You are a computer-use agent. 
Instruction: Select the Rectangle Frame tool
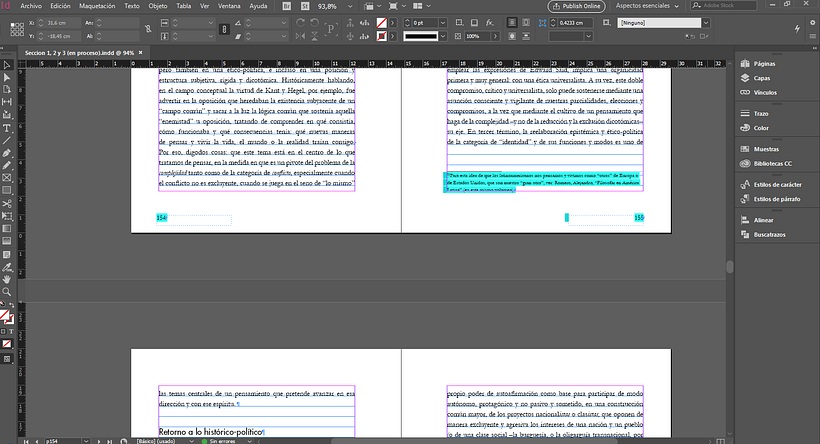coord(7,178)
